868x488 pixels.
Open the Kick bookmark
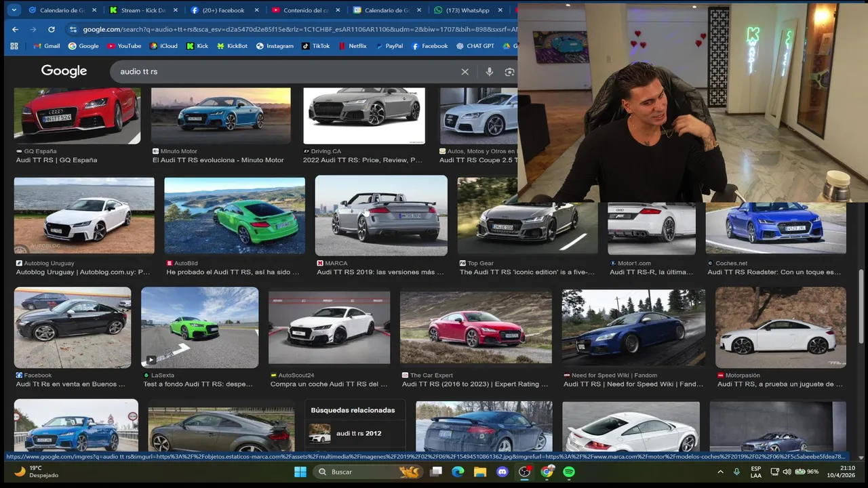[x=197, y=46]
